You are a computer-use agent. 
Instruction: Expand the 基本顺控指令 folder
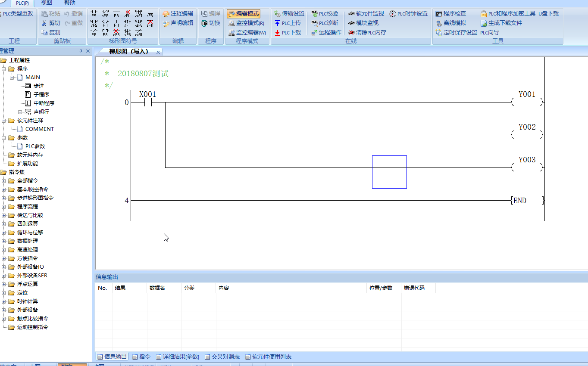tap(4, 189)
